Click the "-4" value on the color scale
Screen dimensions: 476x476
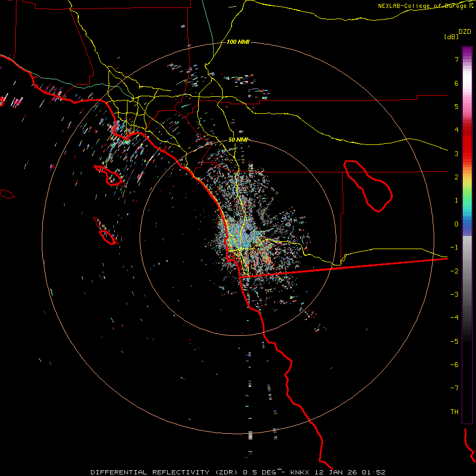click(x=454, y=318)
